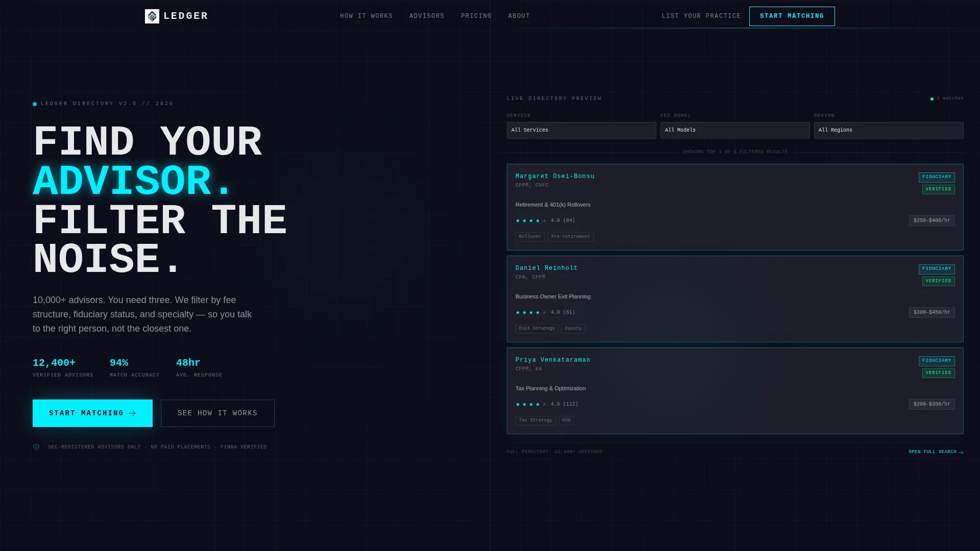Open the Advisors nav item
The width and height of the screenshot is (980, 551).
click(x=427, y=16)
